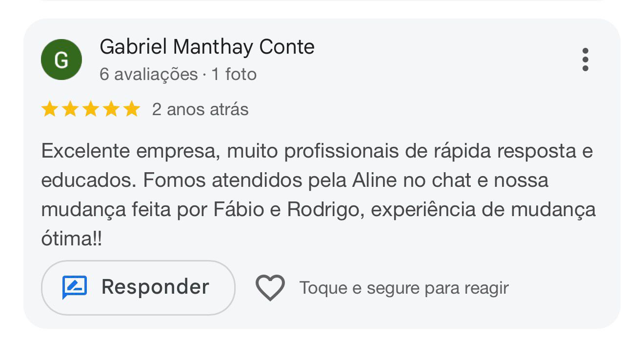The width and height of the screenshot is (644, 341).
Task: Select the second rating star
Action: click(x=70, y=109)
